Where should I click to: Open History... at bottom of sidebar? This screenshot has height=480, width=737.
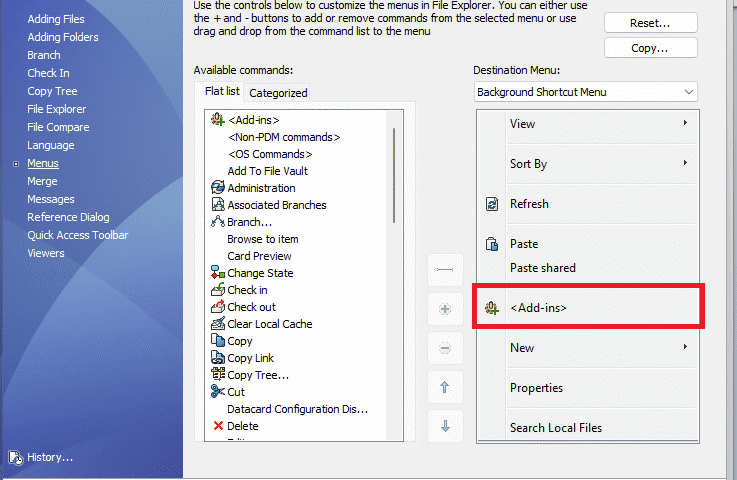point(50,457)
